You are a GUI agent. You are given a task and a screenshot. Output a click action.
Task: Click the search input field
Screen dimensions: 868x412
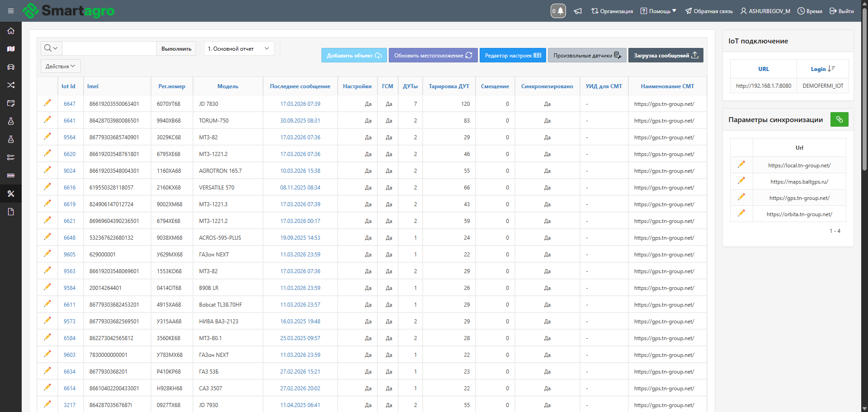[x=109, y=48]
